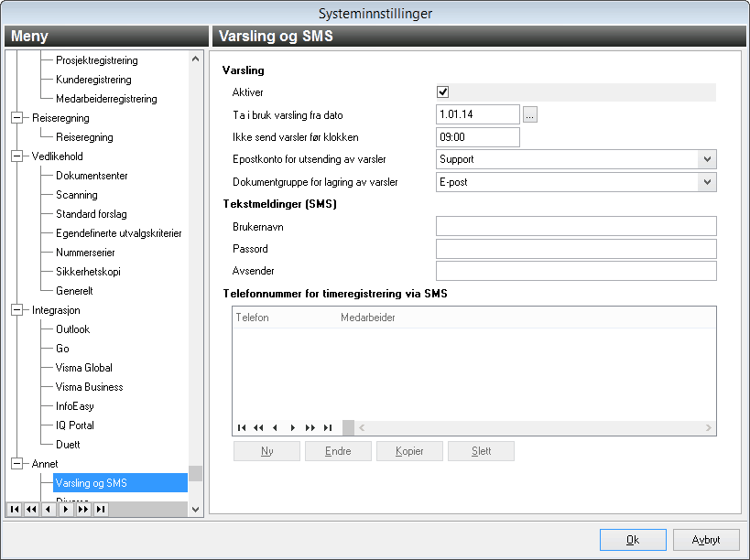Open IQ Portal integration settings
The image size is (750, 560).
coord(74,425)
